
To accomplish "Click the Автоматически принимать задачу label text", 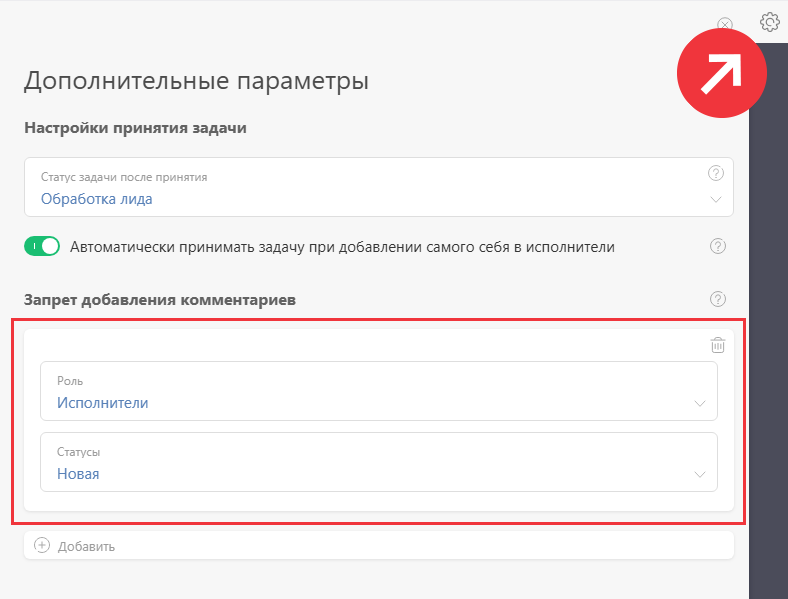I will click(x=342, y=247).
